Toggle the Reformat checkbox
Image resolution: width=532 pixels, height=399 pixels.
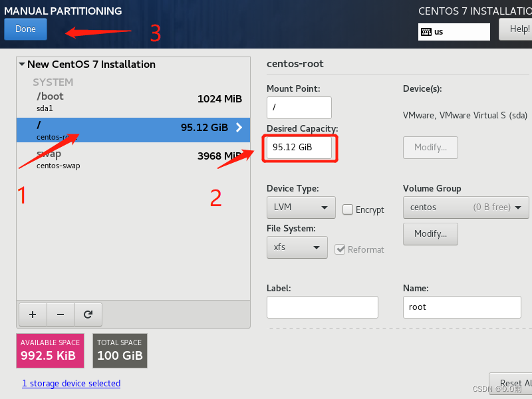[x=340, y=249]
